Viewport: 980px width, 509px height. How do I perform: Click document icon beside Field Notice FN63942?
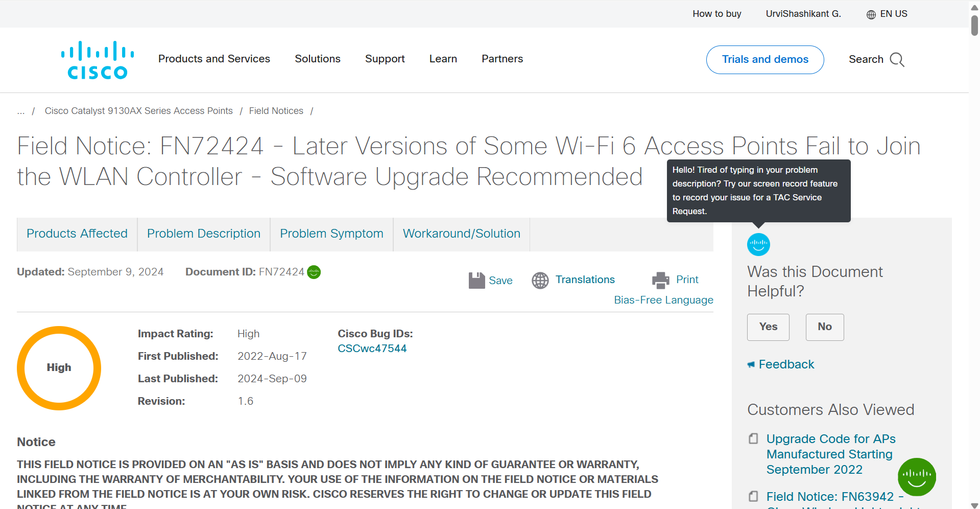(x=753, y=496)
